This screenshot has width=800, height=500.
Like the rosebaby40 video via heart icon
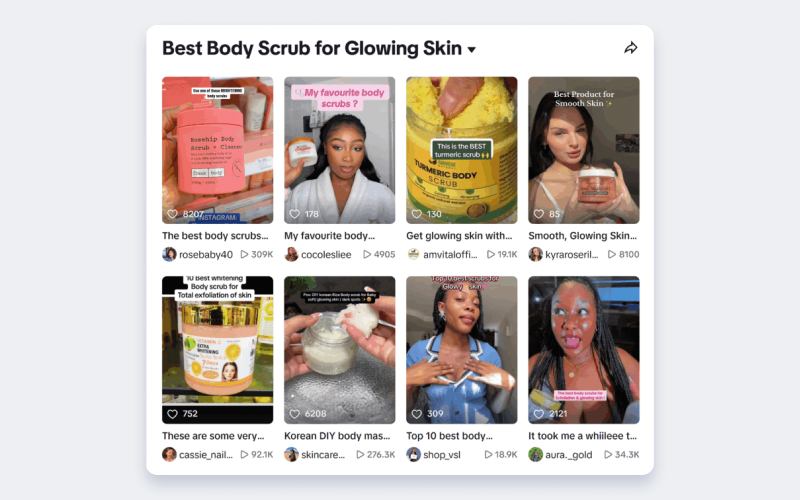coord(172,214)
